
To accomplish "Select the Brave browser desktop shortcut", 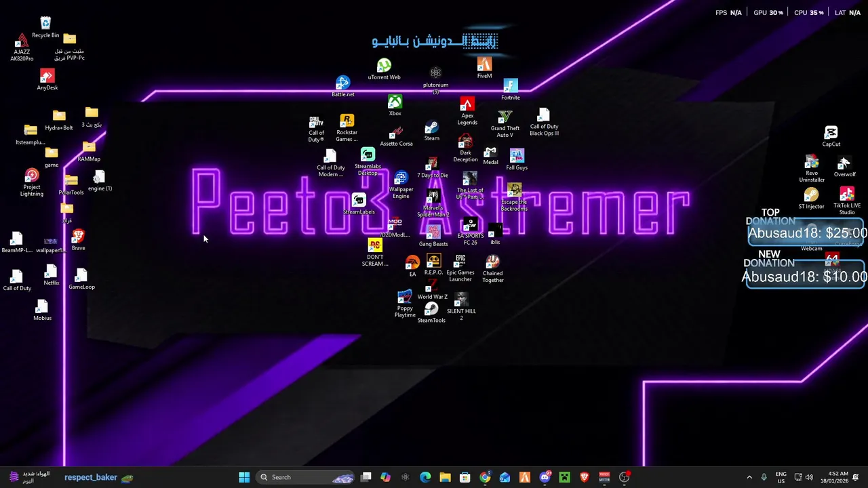I will pyautogui.click(x=79, y=240).
